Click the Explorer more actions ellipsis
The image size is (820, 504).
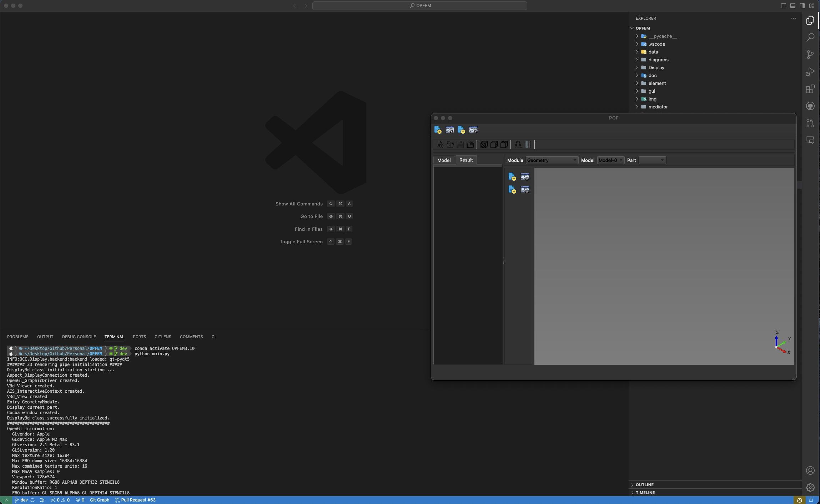tap(794, 18)
